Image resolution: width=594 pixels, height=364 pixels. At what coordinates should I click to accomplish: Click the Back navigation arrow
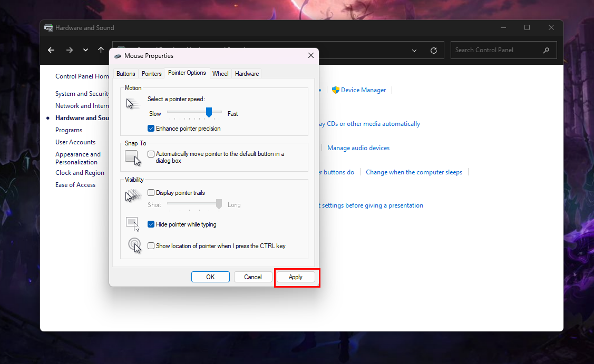(51, 50)
